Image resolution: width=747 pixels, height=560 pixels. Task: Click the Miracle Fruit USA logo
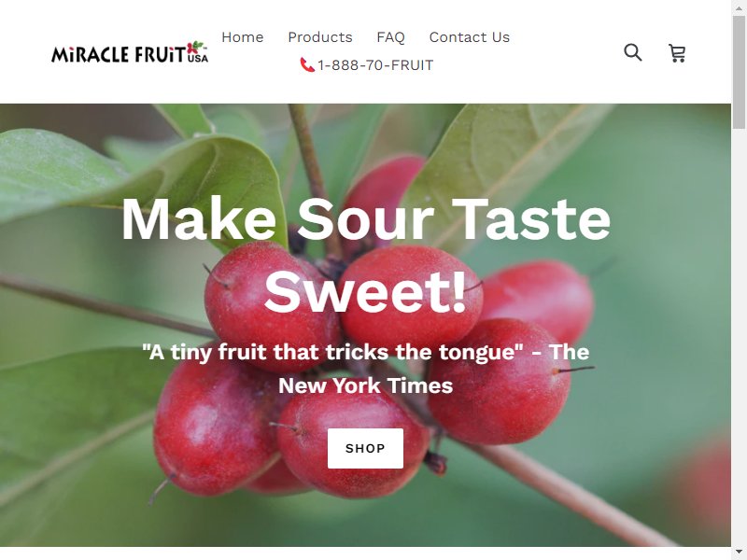[x=130, y=52]
